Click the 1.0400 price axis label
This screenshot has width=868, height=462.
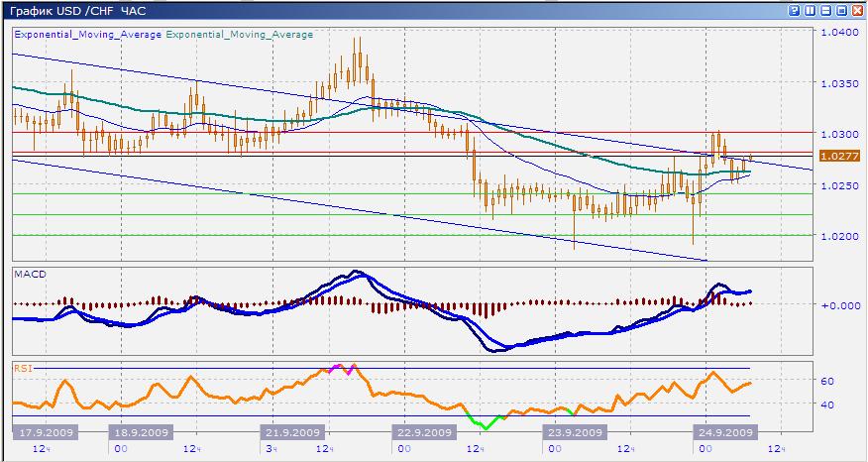(x=840, y=33)
